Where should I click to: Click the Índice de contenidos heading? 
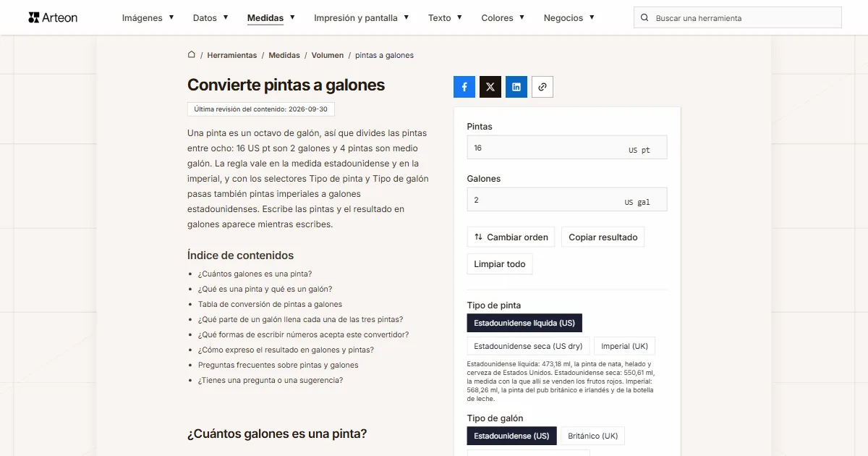(241, 255)
